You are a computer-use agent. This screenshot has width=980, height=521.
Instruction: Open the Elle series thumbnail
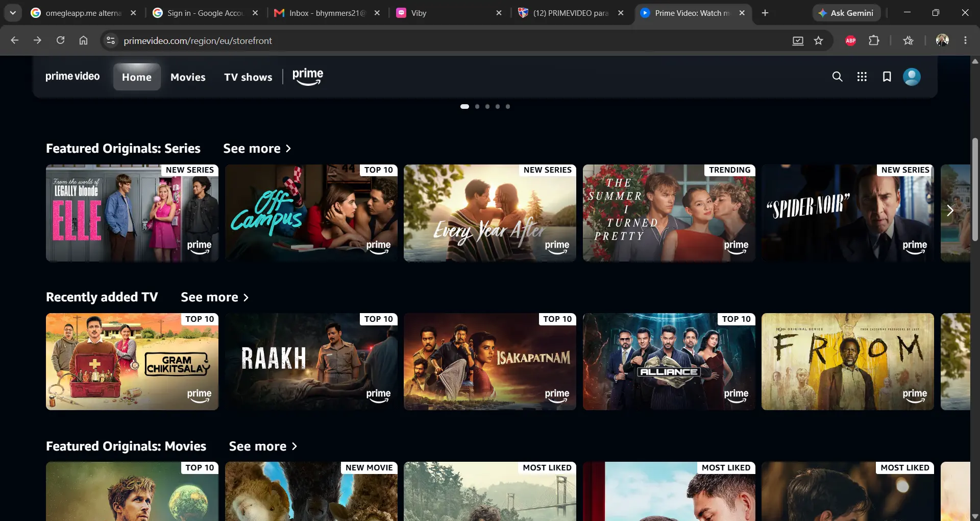pos(132,213)
